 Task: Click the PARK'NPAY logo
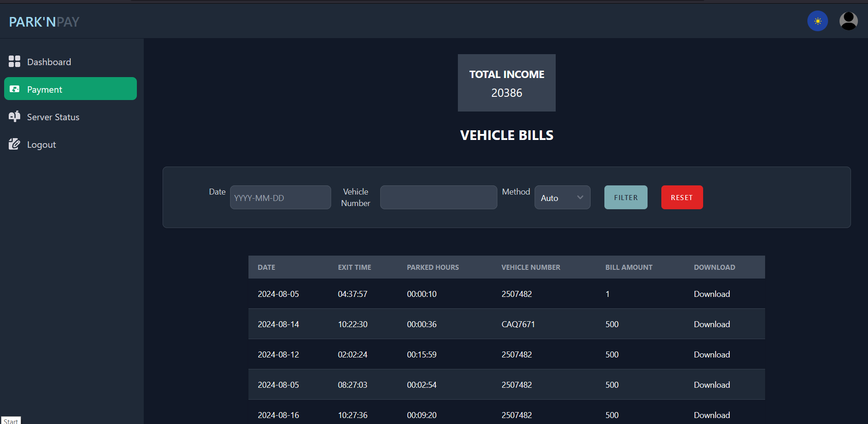pos(44,22)
